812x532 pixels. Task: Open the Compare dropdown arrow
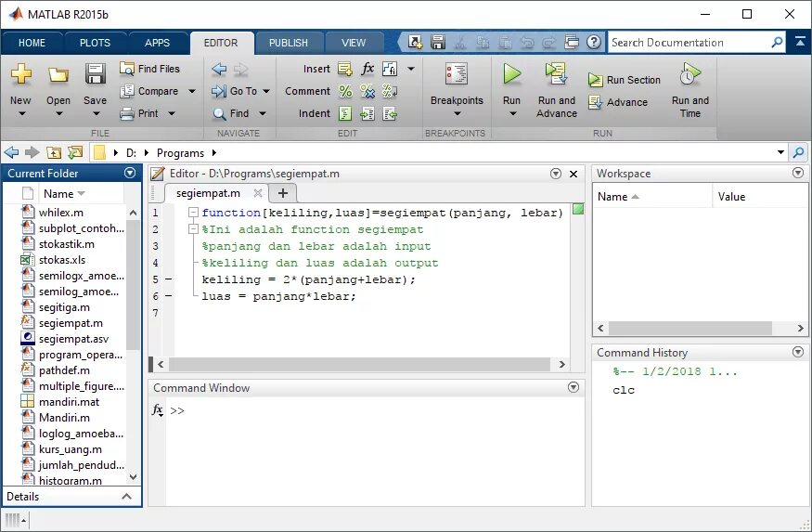[192, 91]
